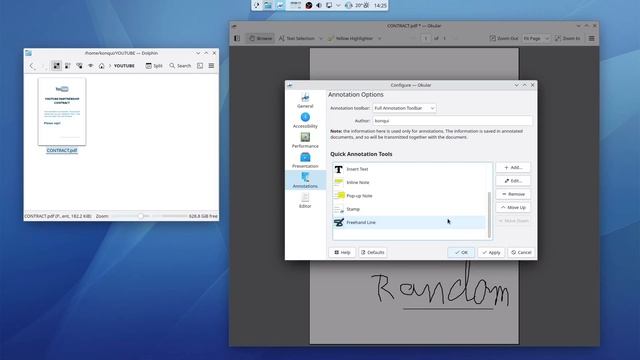Screen dimensions: 640x360
Task: Cancel the Configure Okular dialog
Action: (x=521, y=253)
